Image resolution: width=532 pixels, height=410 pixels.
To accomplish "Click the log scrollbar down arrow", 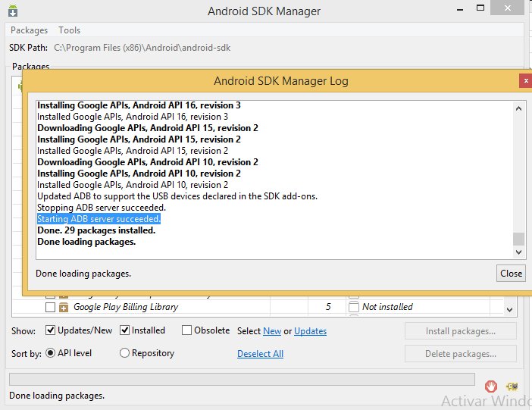I will coord(518,252).
